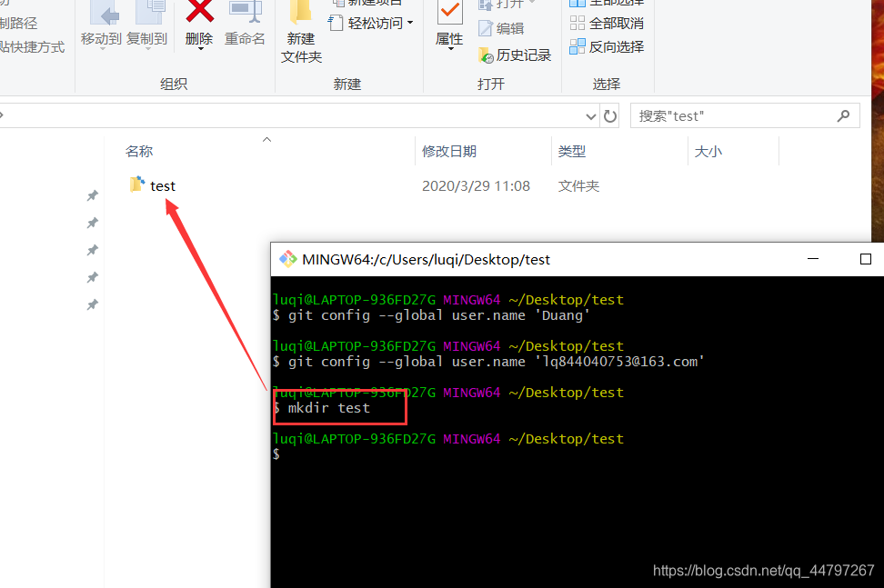The height and width of the screenshot is (588, 884).
Task: Click the 文件夹 type cell of test
Action: pos(578,186)
